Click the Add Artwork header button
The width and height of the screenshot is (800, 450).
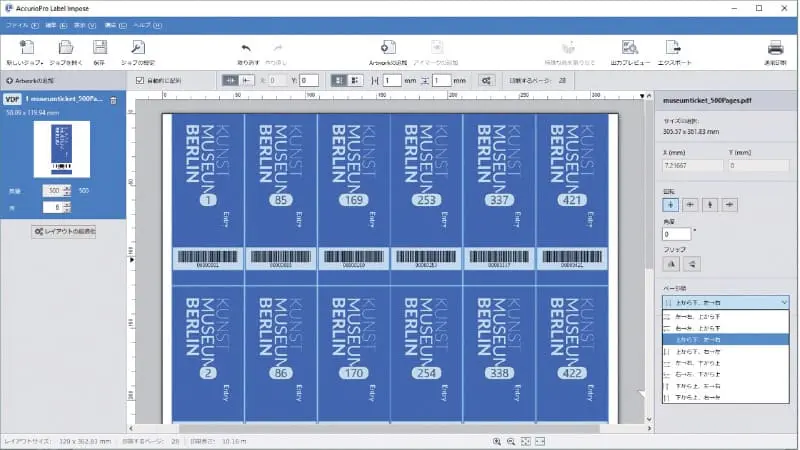30,80
